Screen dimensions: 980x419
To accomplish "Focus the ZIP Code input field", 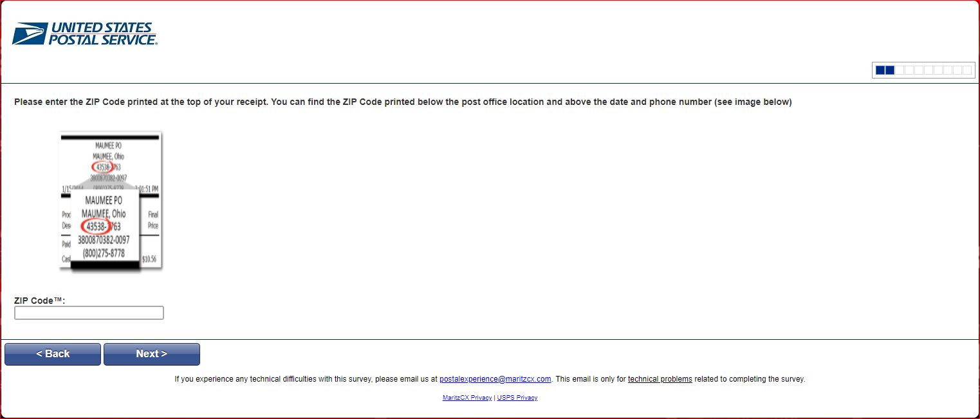I will (x=89, y=313).
